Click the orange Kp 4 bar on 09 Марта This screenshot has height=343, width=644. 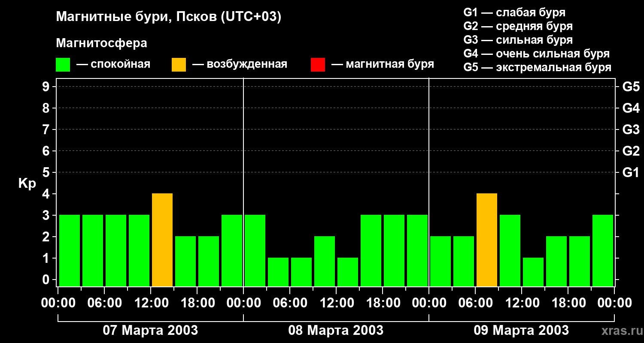pos(487,240)
